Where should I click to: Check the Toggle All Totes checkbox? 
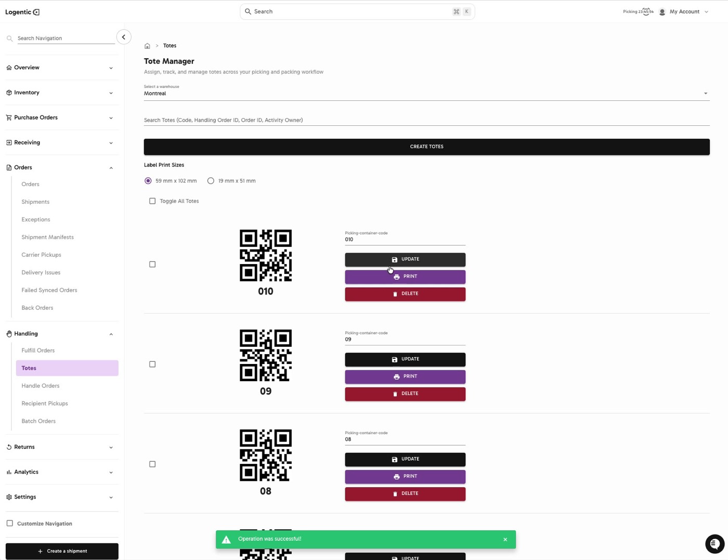pos(152,201)
